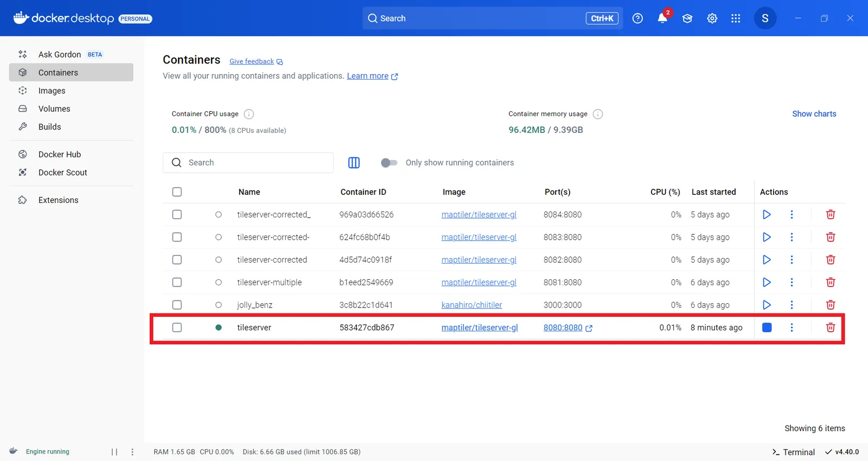
Task: Pause the Docker engine from status bar
Action: (x=114, y=452)
